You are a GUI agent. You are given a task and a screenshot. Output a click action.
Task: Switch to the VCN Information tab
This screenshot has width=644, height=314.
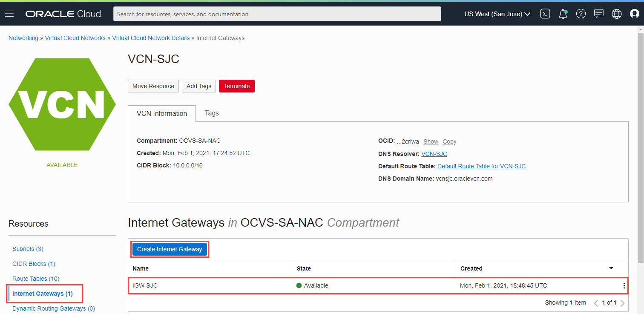162,114
